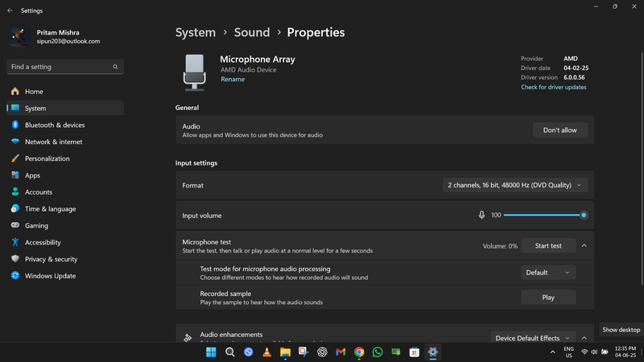Click Don't allow for Audio

tap(559, 130)
